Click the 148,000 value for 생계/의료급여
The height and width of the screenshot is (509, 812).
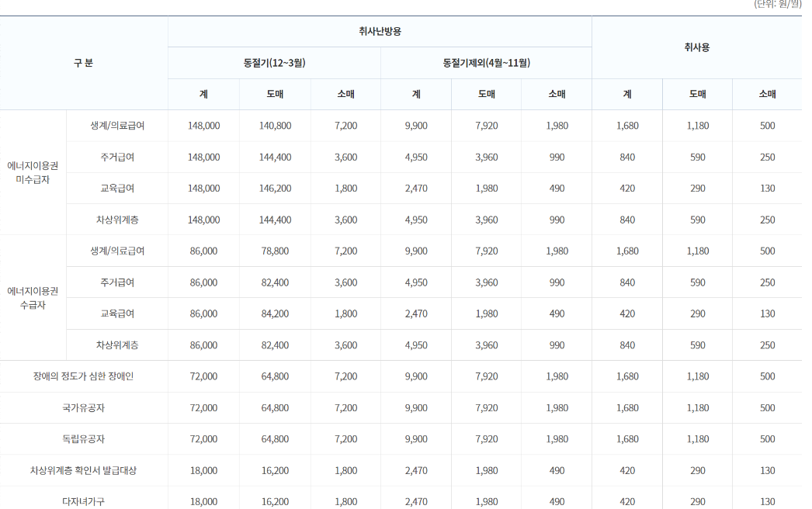[203, 125]
